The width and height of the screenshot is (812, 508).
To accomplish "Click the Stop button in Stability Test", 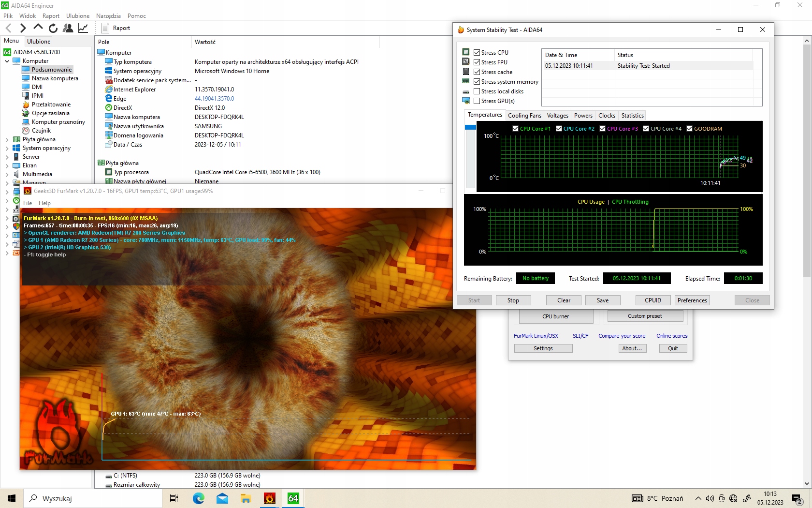I will pyautogui.click(x=513, y=300).
